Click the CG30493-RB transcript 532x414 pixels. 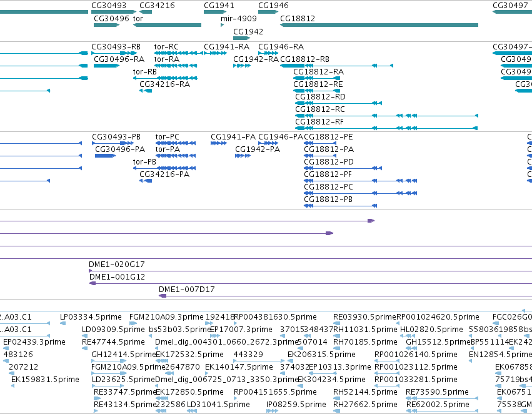[114, 53]
